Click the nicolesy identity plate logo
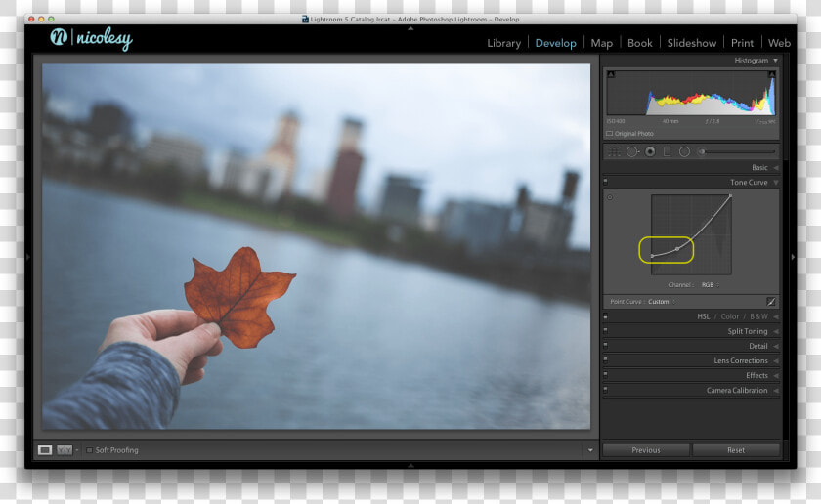821x504 pixels. (91, 38)
